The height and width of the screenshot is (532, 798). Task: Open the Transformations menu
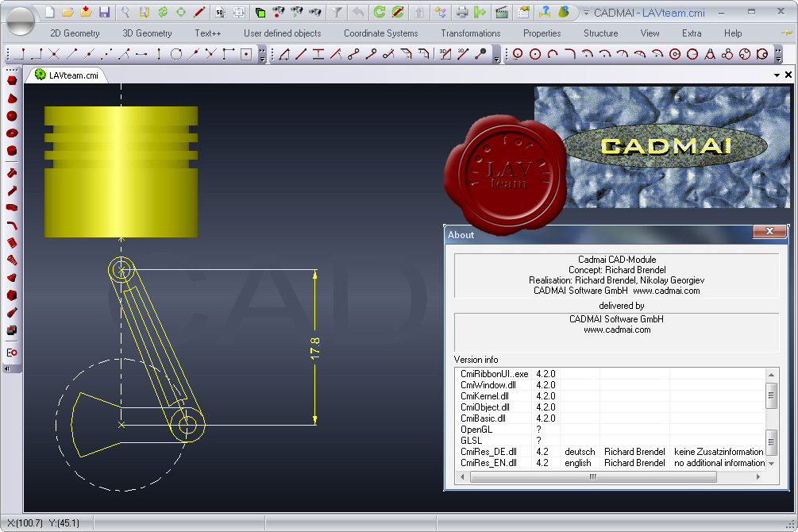click(x=471, y=33)
